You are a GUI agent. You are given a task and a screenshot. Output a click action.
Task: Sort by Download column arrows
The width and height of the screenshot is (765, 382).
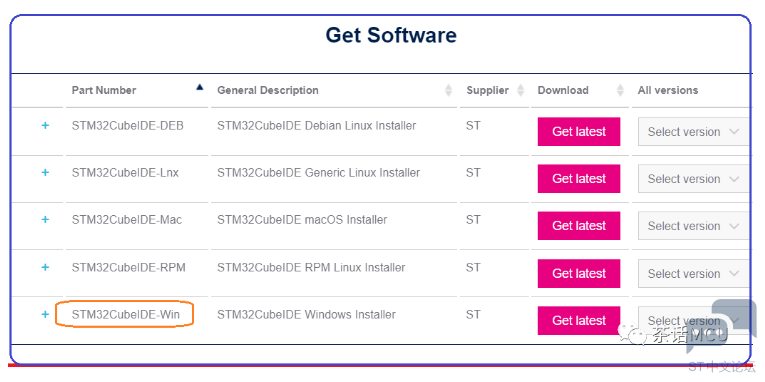pos(620,90)
